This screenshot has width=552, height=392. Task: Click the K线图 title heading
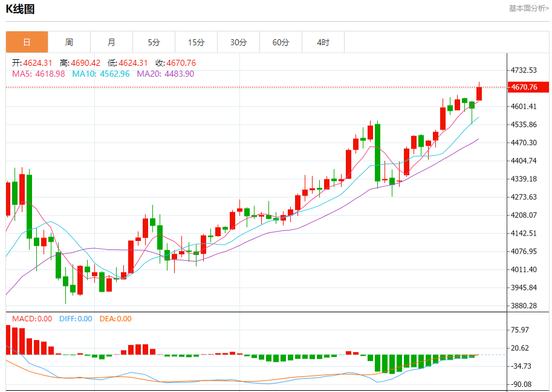(20, 9)
